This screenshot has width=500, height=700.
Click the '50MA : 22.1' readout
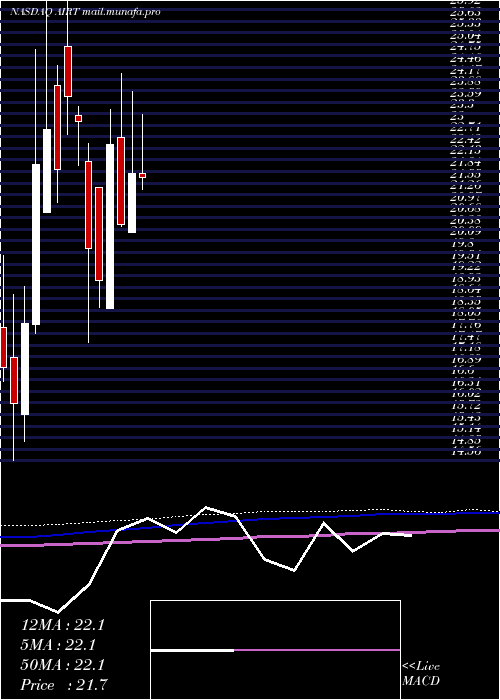63,665
